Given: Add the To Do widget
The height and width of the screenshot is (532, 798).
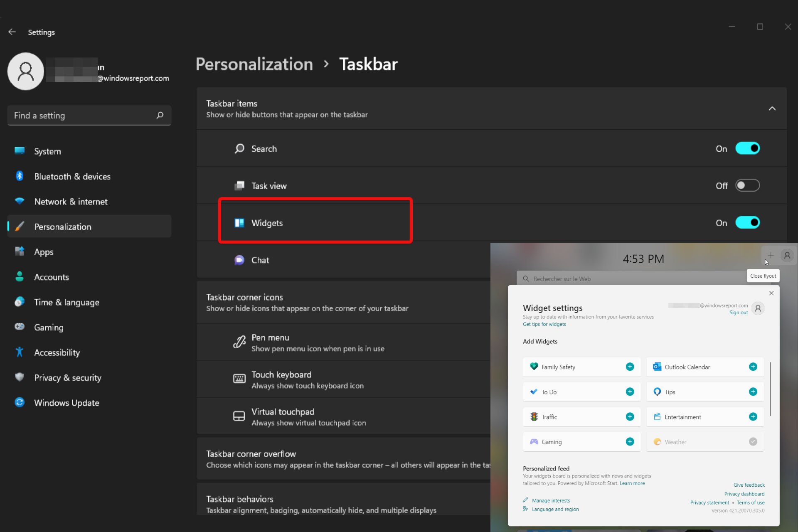Looking at the screenshot, I should tap(630, 392).
